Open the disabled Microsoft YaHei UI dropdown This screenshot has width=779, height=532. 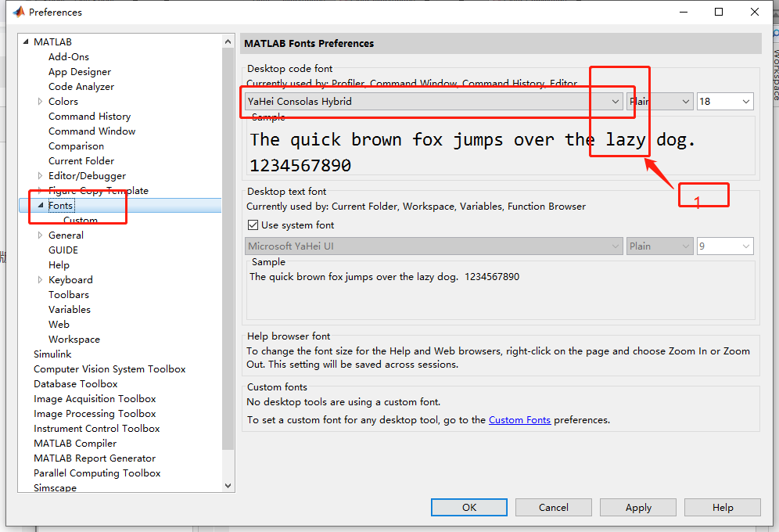click(434, 246)
